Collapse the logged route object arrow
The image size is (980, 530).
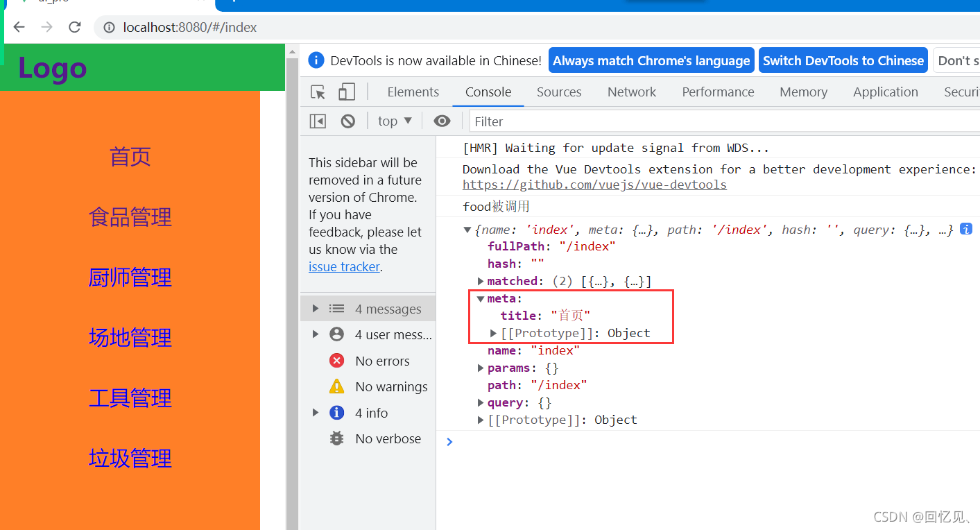pos(467,230)
